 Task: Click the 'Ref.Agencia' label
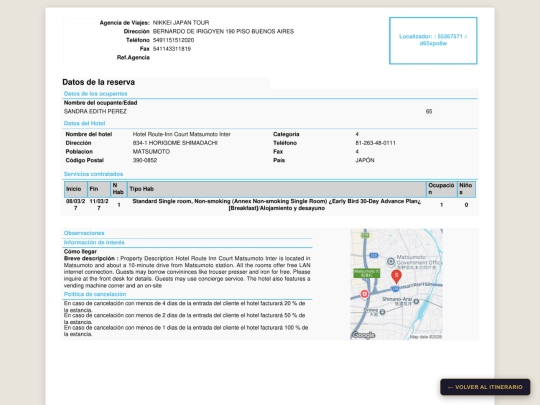click(x=133, y=58)
